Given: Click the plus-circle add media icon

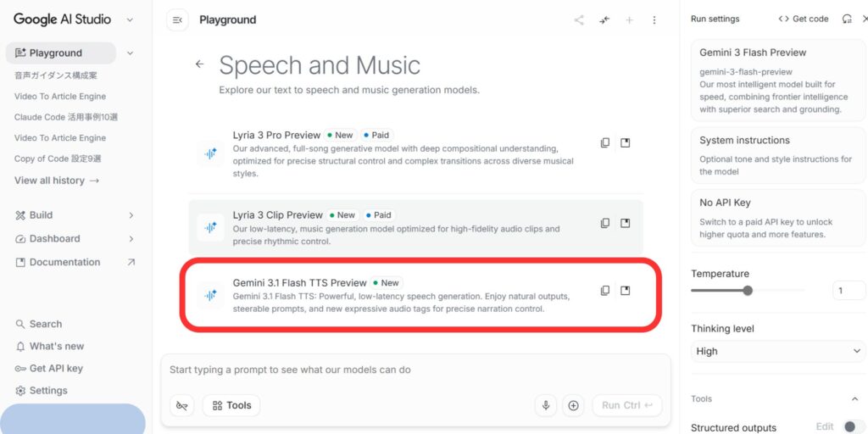Looking at the screenshot, I should point(574,405).
